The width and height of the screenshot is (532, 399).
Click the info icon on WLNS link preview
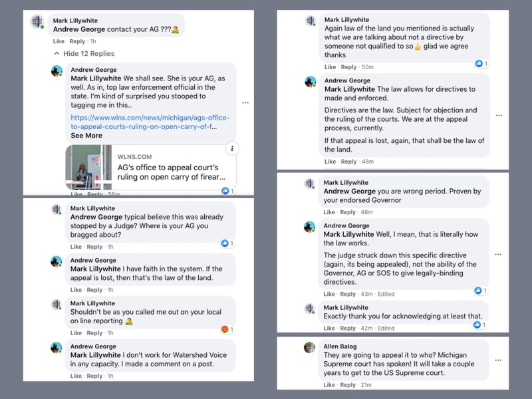229,148
